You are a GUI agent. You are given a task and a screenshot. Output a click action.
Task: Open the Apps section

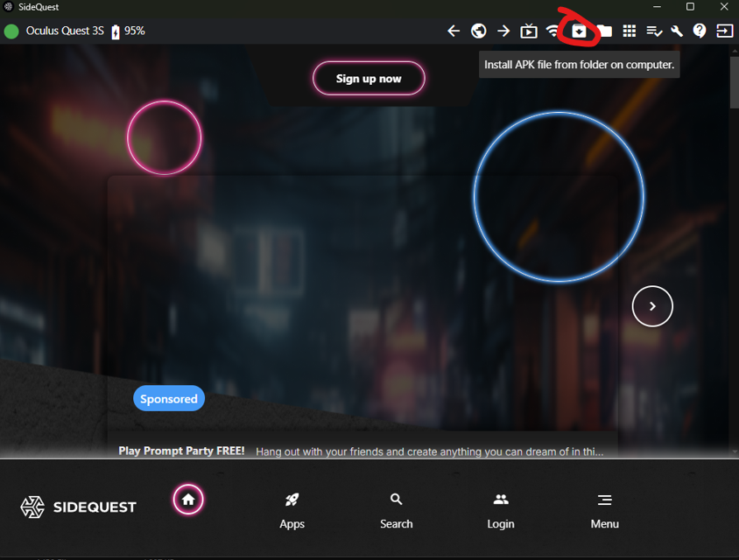[x=292, y=511]
